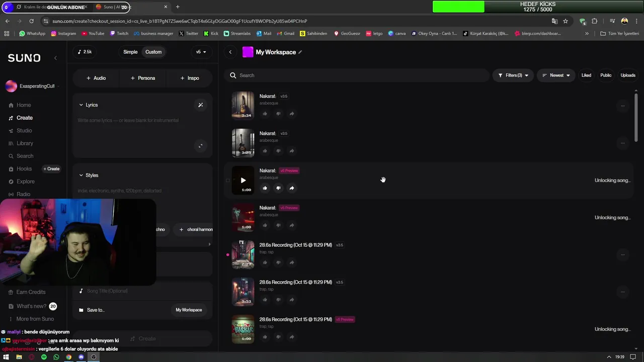
Task: Open the ExasperatingCult account menu
Action: coord(32,86)
